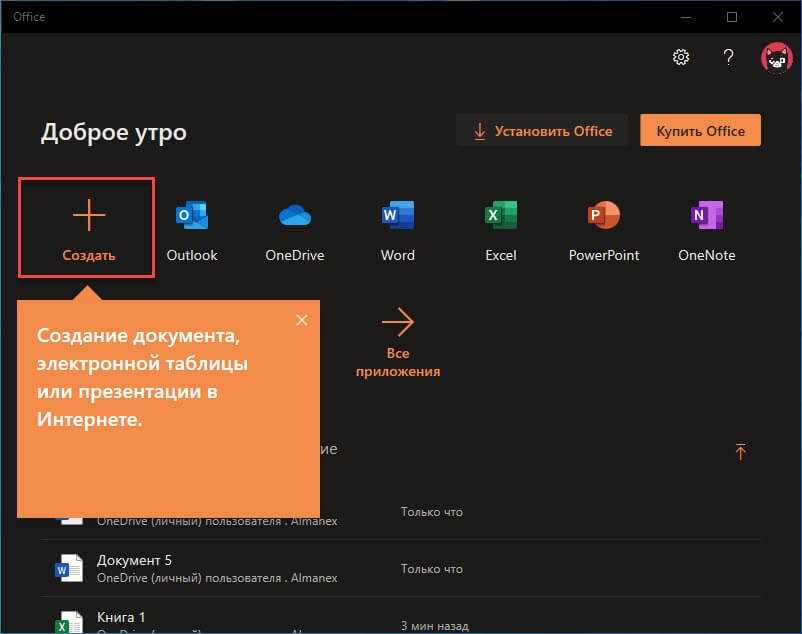Open the Word app icon
The width and height of the screenshot is (802, 634).
tap(398, 215)
